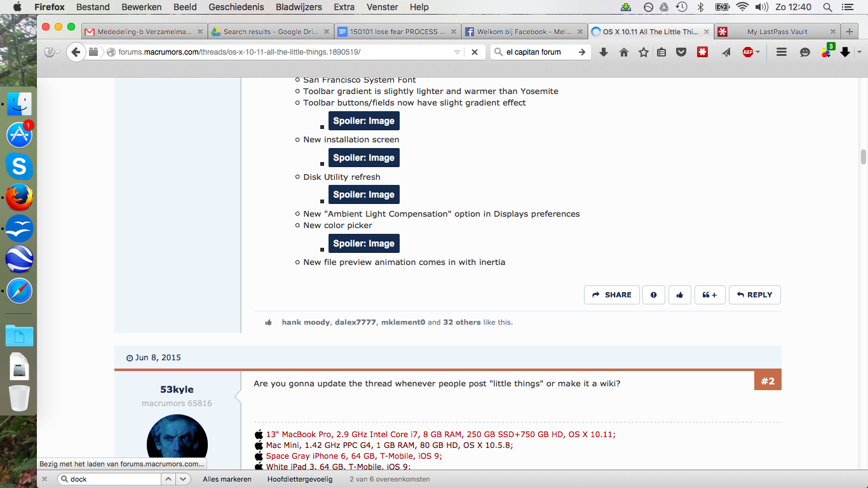
Task: Open Time Machine menu bar icon
Action: point(681,7)
